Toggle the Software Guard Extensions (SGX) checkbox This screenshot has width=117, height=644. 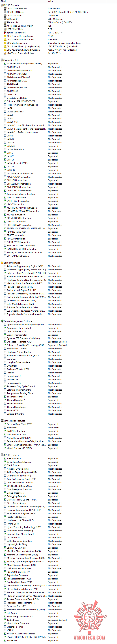coord(5,307)
